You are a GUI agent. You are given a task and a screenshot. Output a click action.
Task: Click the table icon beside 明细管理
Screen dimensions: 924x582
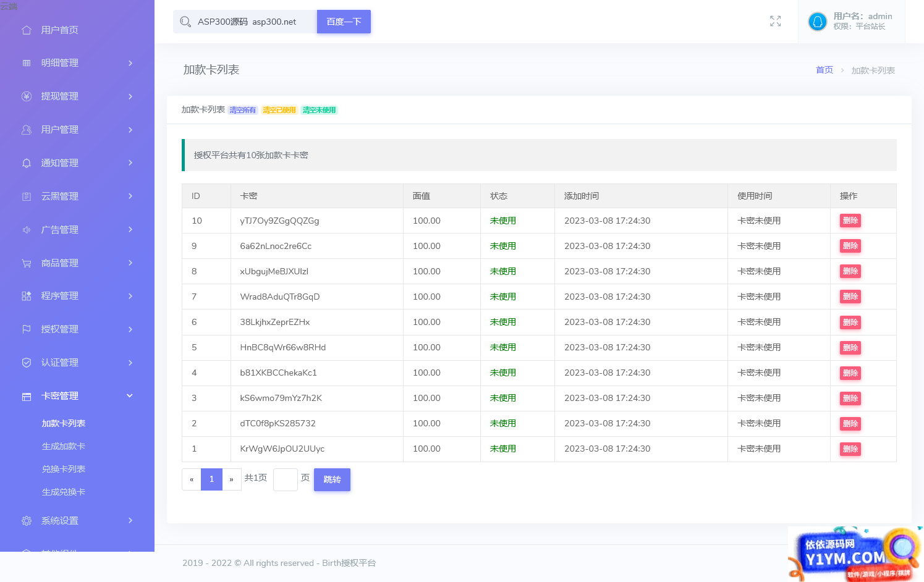pos(27,63)
